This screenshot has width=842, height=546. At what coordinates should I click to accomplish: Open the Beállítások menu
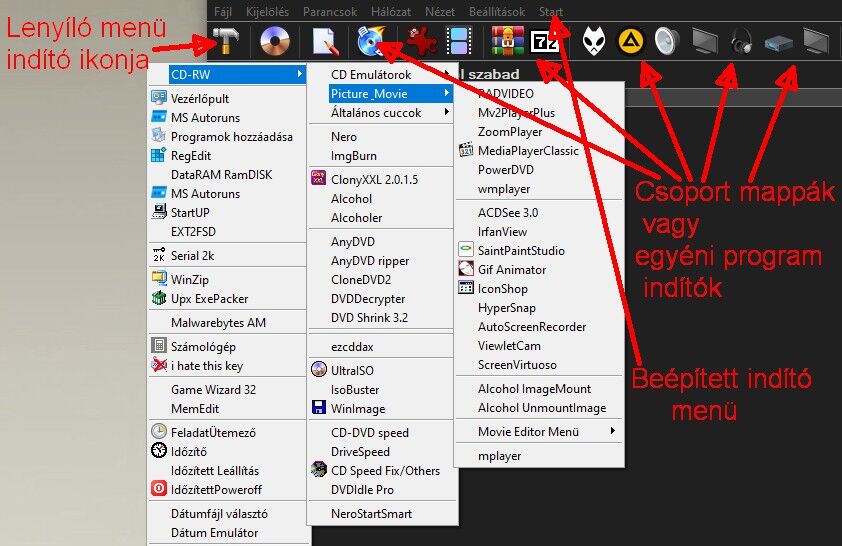tap(497, 11)
